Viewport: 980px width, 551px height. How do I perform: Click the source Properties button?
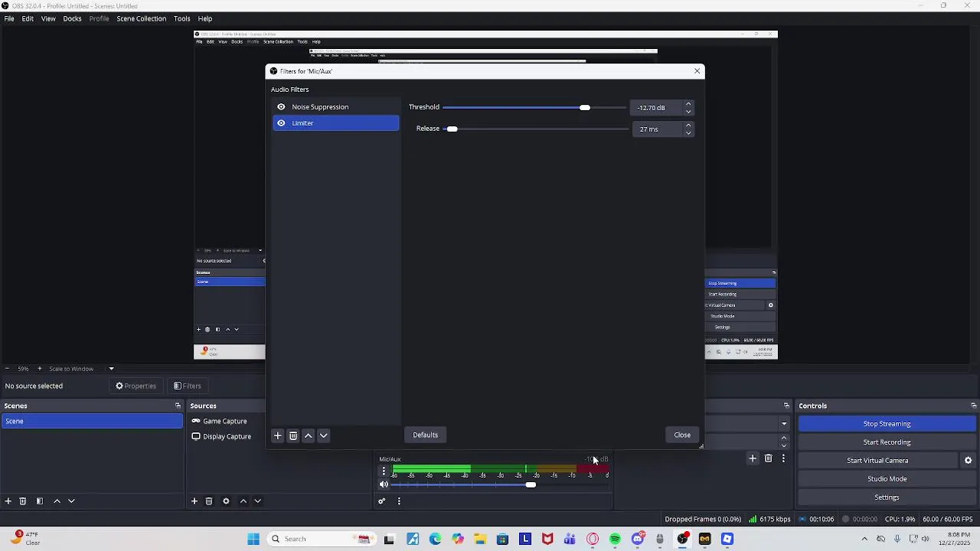[x=136, y=386]
